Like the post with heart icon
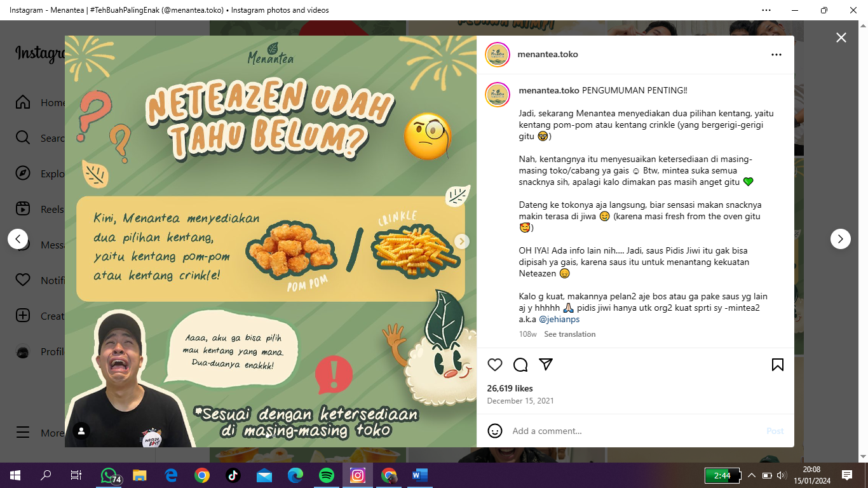The height and width of the screenshot is (488, 868). [495, 365]
